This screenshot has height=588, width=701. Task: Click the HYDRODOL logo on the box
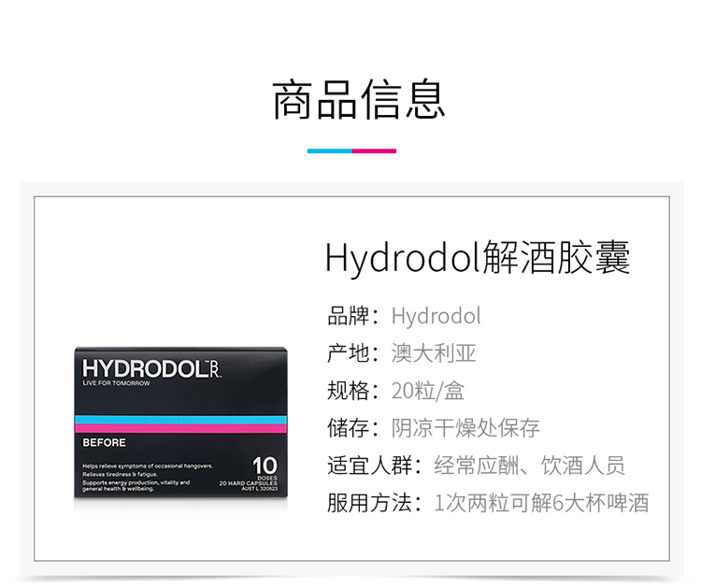pyautogui.click(x=151, y=369)
